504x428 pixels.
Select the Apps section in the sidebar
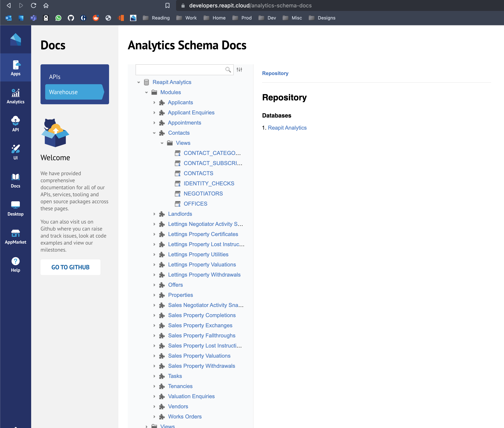pos(16,67)
